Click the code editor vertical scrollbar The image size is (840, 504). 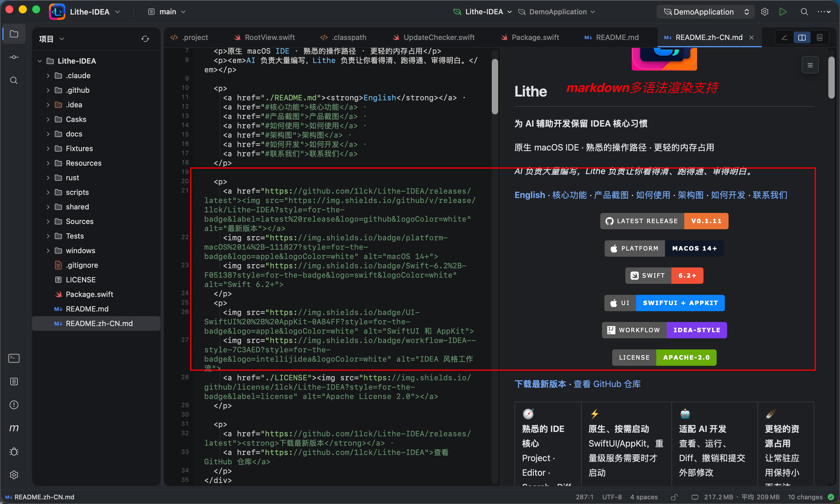(x=495, y=87)
